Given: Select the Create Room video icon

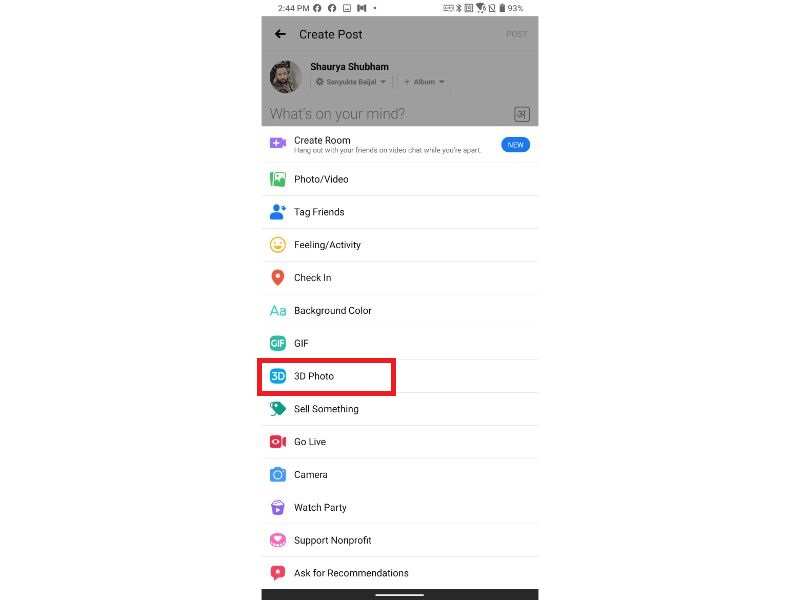Looking at the screenshot, I should (x=278, y=143).
